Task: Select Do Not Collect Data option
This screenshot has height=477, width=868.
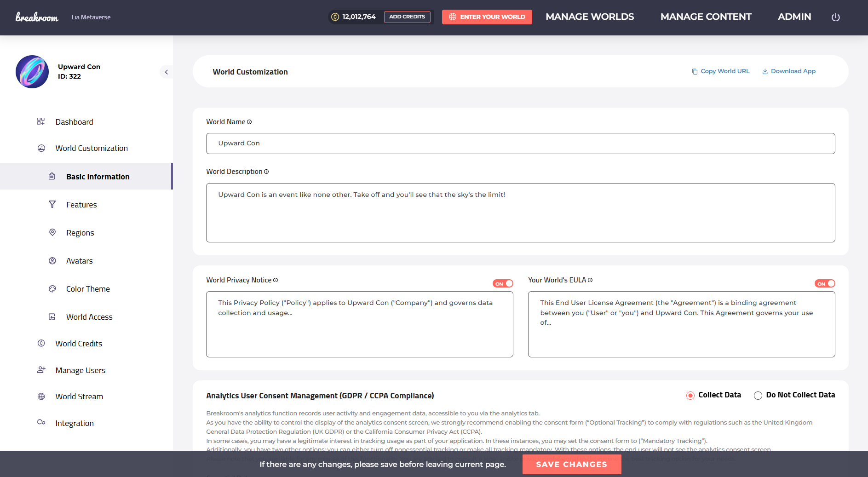Action: click(x=758, y=396)
